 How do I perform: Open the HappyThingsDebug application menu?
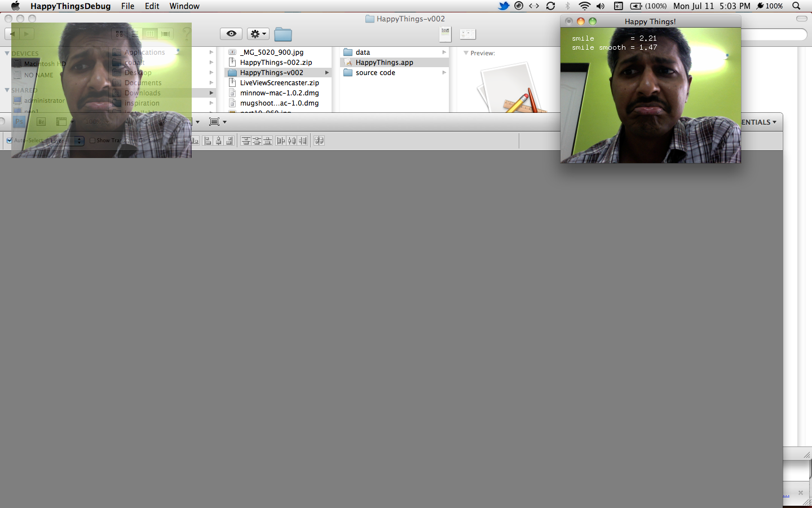coord(70,6)
